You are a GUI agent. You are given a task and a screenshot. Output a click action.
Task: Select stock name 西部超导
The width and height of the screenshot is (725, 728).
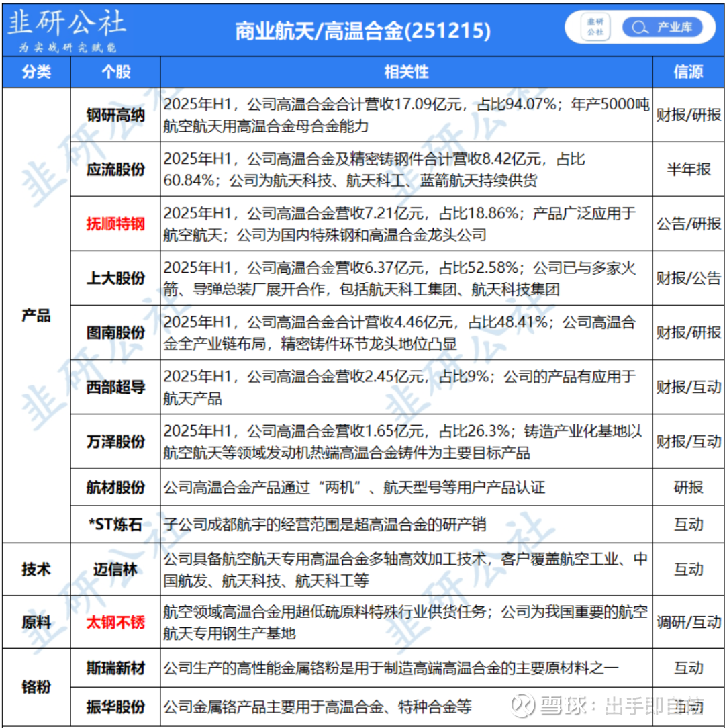point(115,387)
